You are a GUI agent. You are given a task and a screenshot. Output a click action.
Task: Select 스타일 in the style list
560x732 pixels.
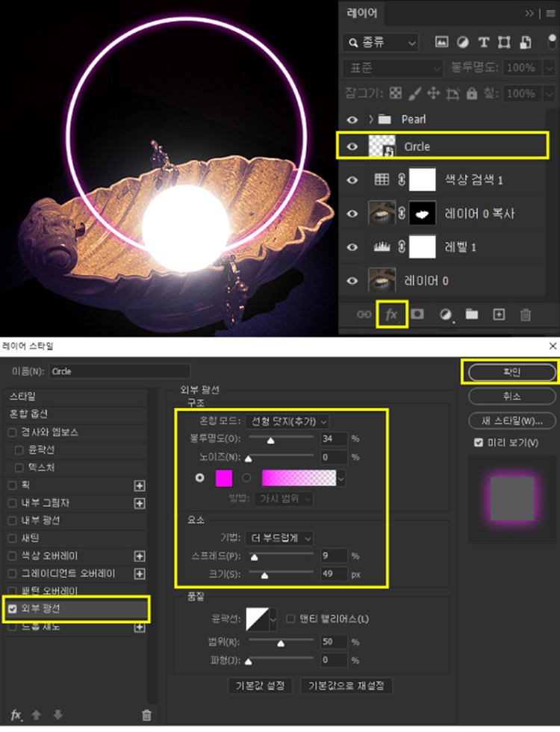(75, 397)
